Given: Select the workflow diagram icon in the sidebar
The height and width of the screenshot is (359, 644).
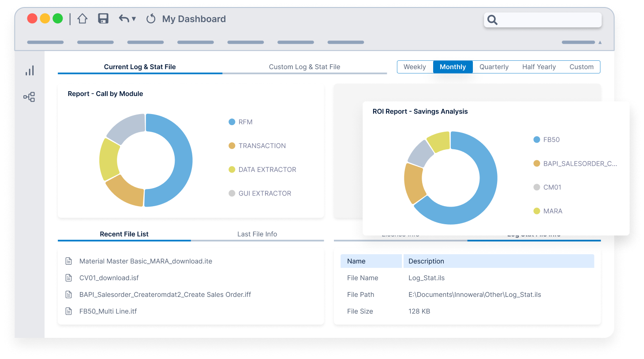Looking at the screenshot, I should pyautogui.click(x=29, y=96).
